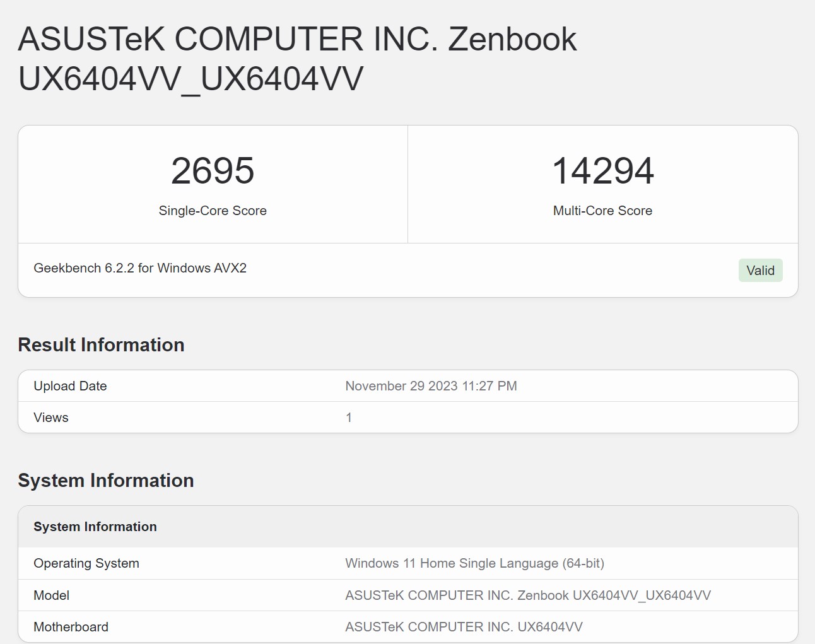Click the 2695 single-core score number
The height and width of the screenshot is (644, 815).
pyautogui.click(x=213, y=171)
